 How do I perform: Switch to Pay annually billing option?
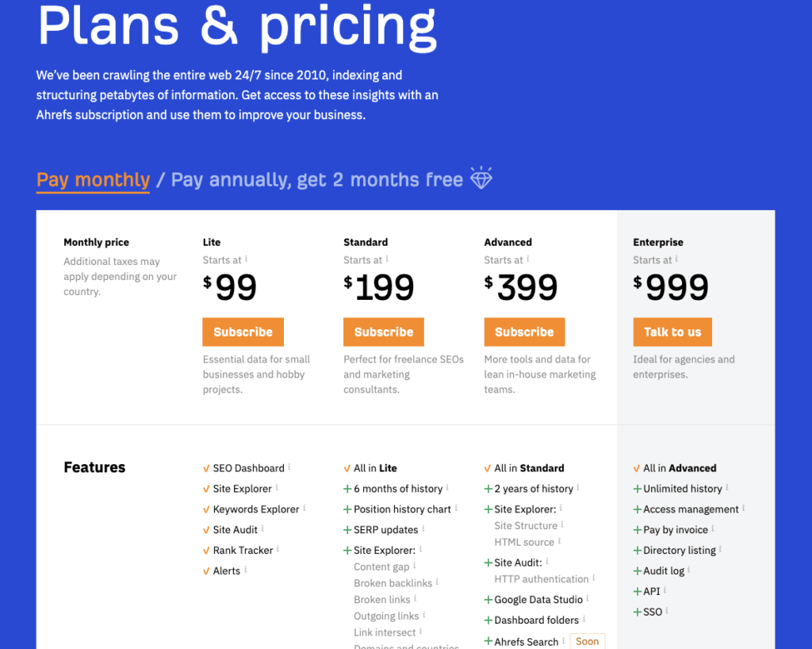pos(316,180)
